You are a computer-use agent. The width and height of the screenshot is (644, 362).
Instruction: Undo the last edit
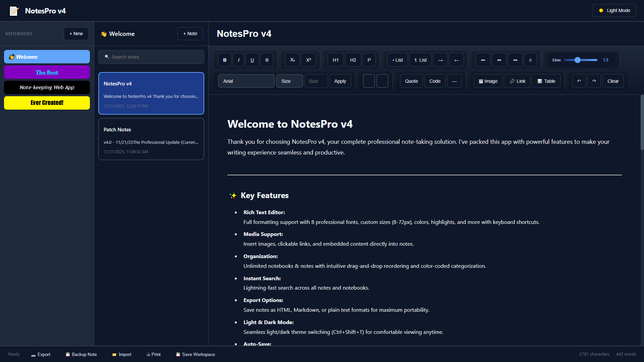579,81
